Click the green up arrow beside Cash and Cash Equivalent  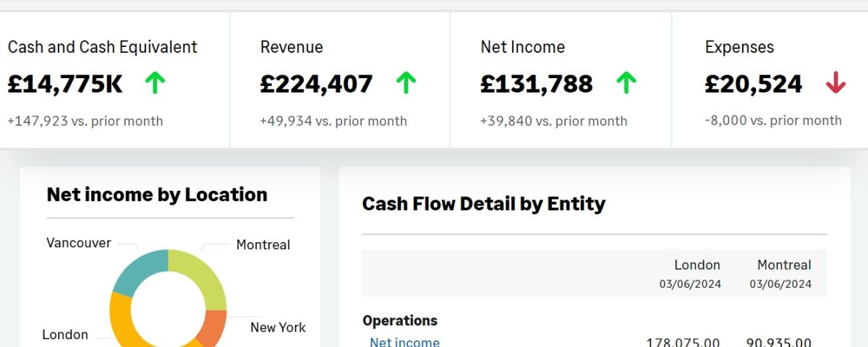point(155,83)
